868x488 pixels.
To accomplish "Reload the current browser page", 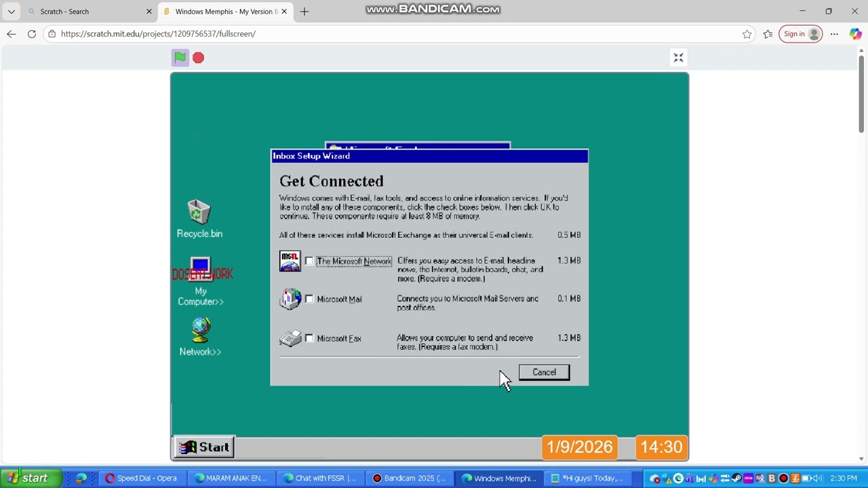I will point(32,34).
